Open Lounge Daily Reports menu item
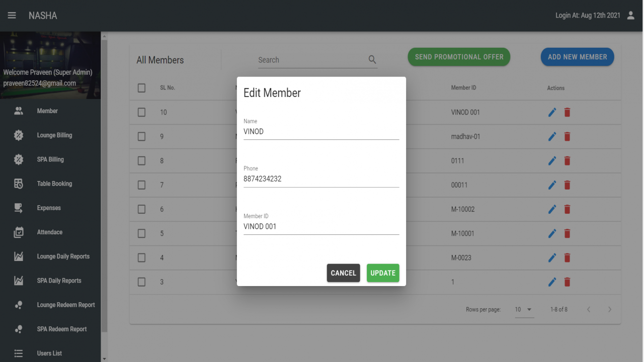 tap(50, 256)
